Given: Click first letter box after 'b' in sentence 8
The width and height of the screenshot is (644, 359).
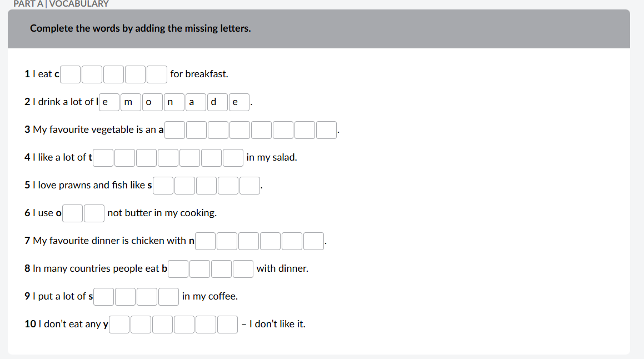Looking at the screenshot, I should coord(178,268).
